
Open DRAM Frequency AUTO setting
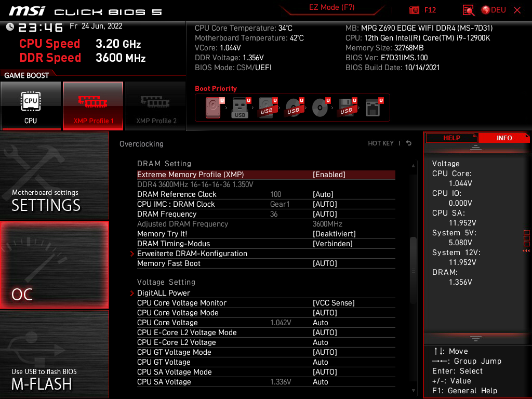pyautogui.click(x=325, y=214)
